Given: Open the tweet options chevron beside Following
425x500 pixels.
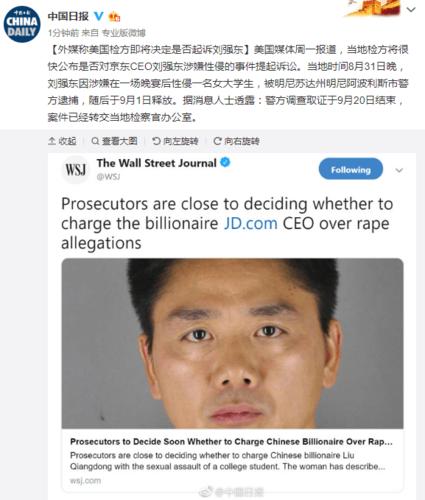Looking at the screenshot, I should (399, 170).
